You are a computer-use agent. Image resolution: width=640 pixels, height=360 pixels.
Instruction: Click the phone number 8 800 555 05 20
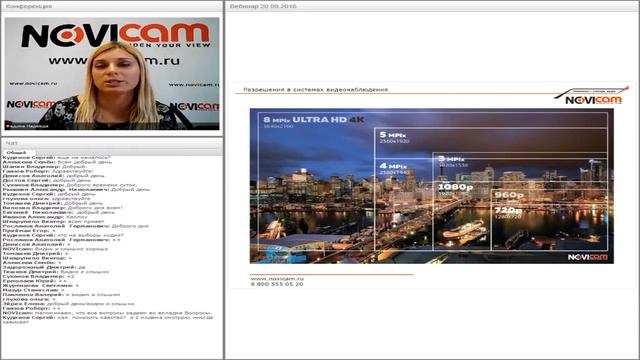(x=277, y=284)
